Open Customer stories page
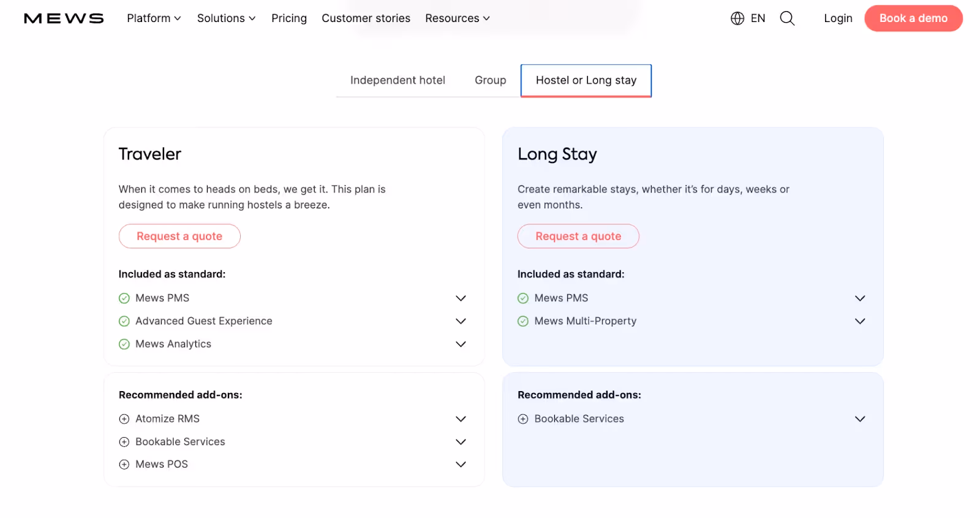The height and width of the screenshot is (518, 980). 366,18
